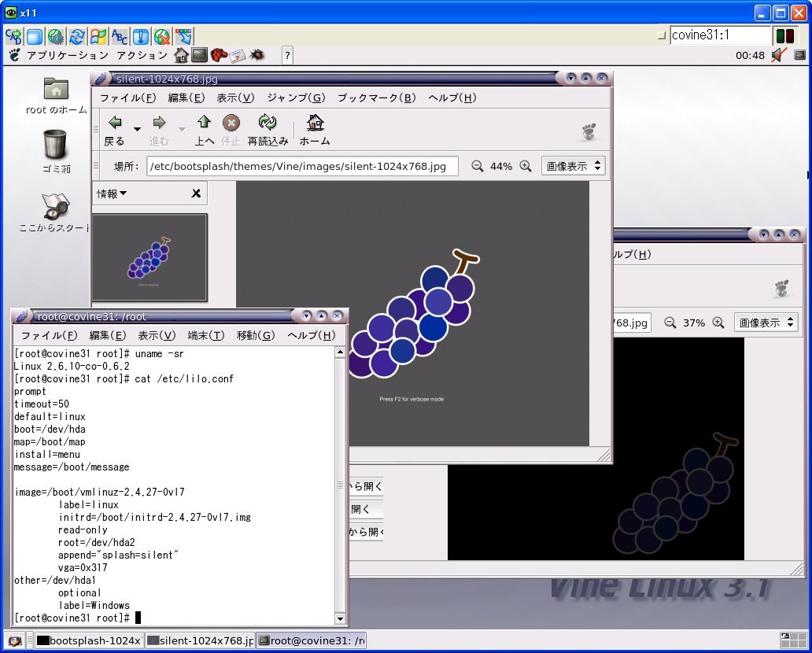The width and height of the screenshot is (812, 653).
Task: Click show desktop icon in bottom panel
Action: (x=14, y=641)
